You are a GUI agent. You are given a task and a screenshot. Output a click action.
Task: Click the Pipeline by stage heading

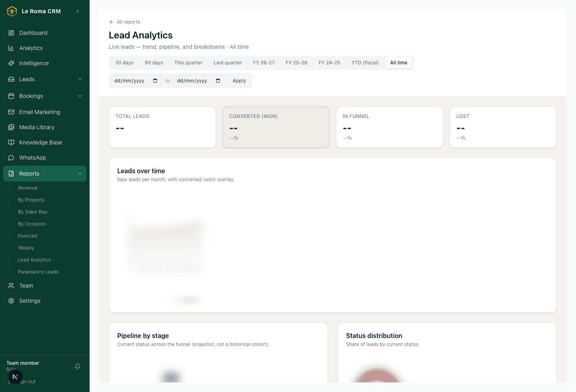tap(143, 336)
